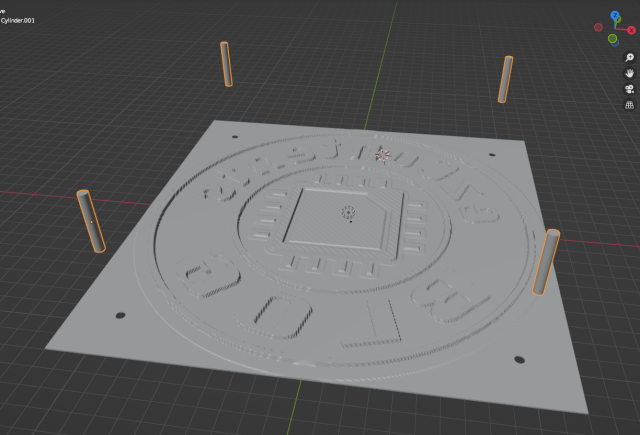
Task: Toggle the camera view icon
Action: (630, 88)
